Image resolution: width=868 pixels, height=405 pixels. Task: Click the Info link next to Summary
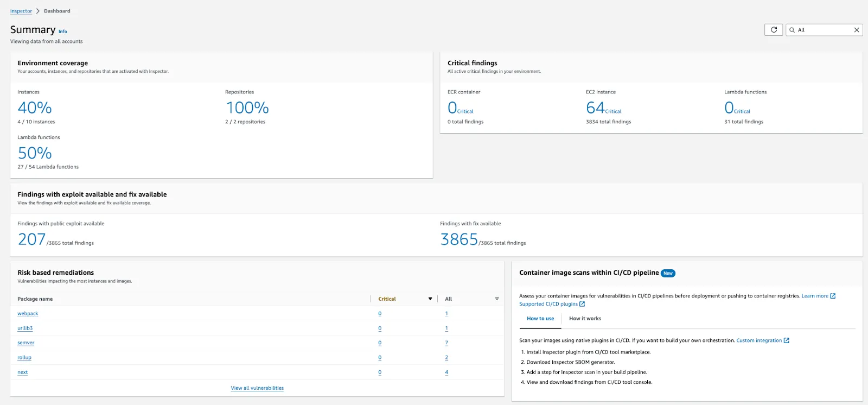coord(63,31)
